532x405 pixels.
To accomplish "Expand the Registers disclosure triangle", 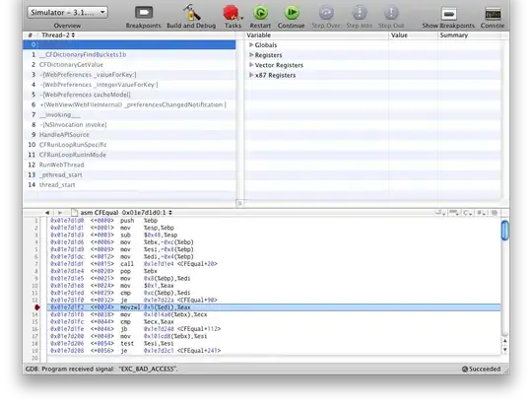I will 251,54.
